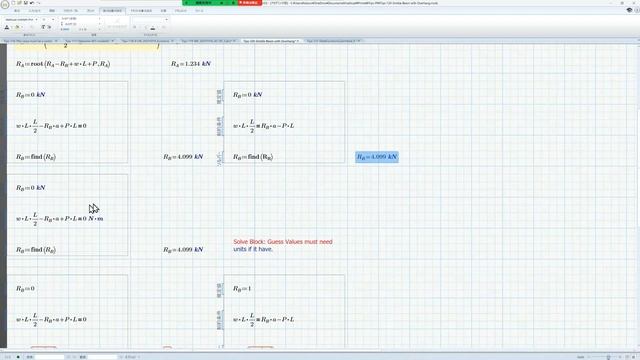Close the Simple Beam with Overhang worksheet tab

point(299,41)
